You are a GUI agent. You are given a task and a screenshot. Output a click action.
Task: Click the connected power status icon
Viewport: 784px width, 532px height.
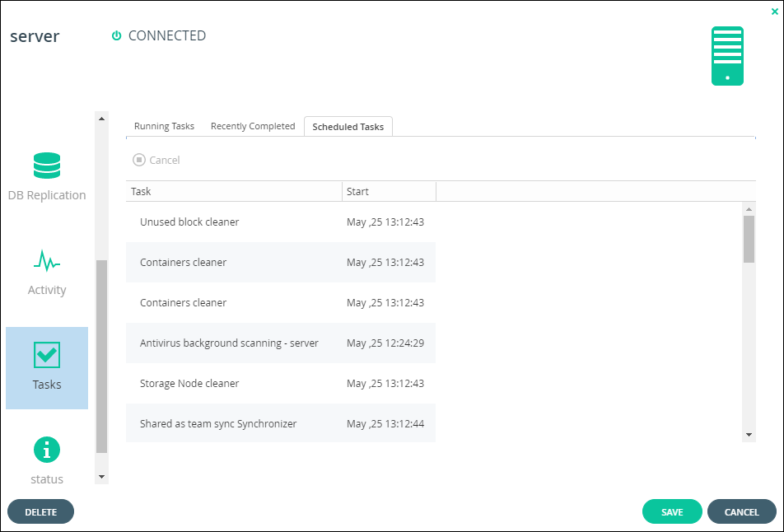pyautogui.click(x=116, y=35)
